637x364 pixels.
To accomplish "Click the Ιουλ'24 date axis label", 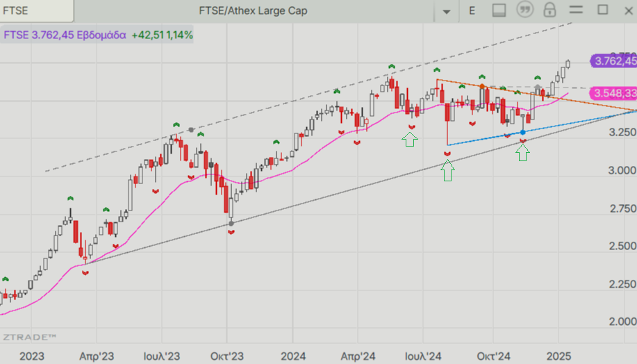I will point(423,356).
